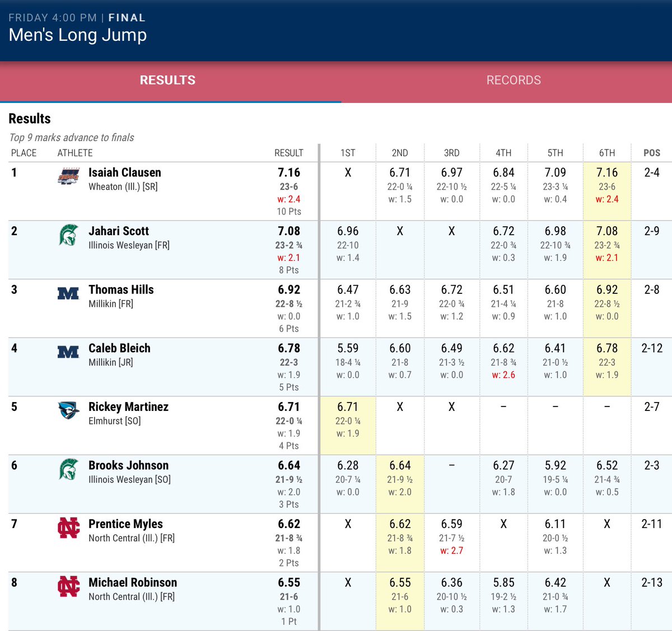672x631 pixels.
Task: Open athlete Michael Robinson's profile
Action: click(x=133, y=582)
